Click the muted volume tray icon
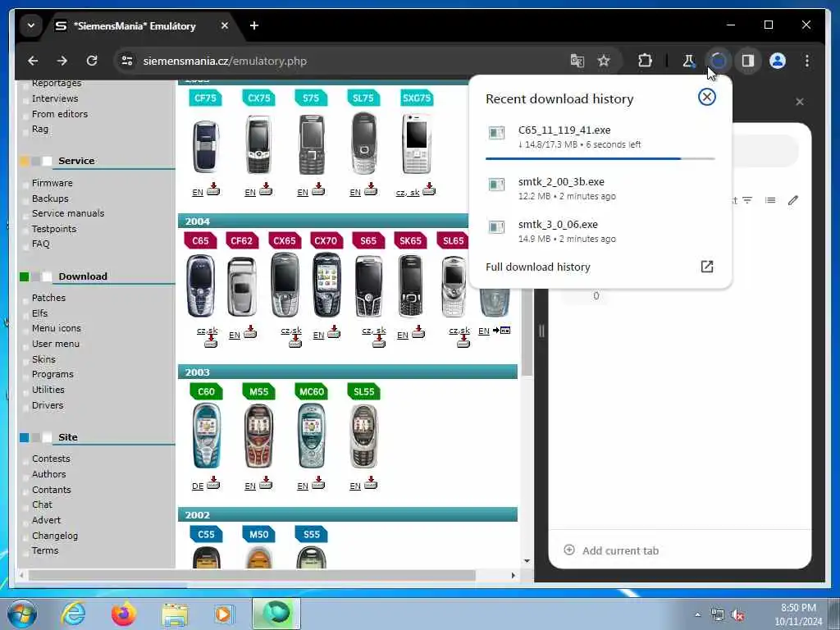 tap(737, 615)
